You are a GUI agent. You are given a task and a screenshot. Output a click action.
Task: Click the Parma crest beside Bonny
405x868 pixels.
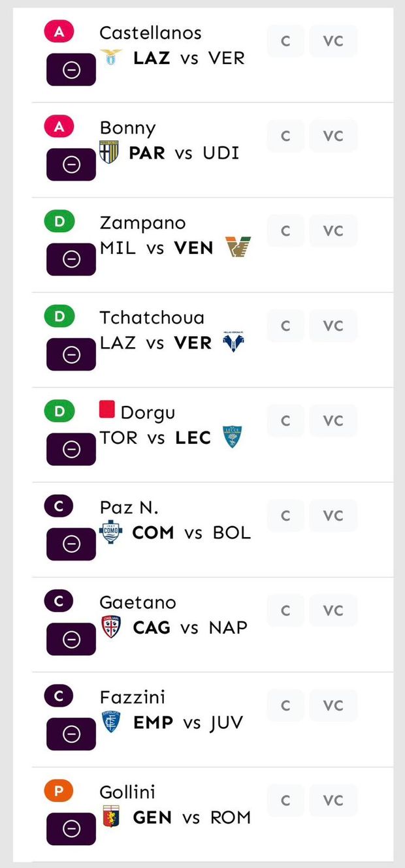click(x=108, y=152)
